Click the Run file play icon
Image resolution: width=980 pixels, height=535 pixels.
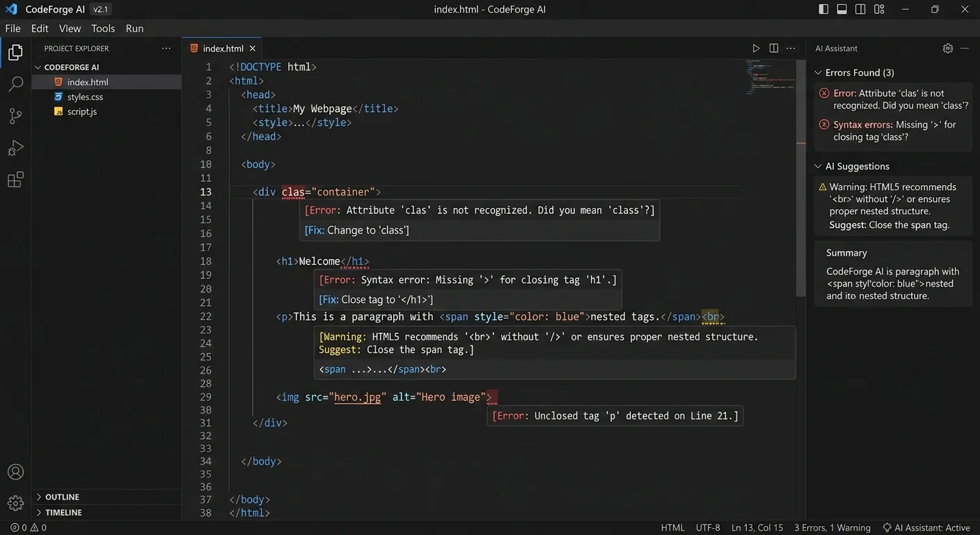click(756, 48)
